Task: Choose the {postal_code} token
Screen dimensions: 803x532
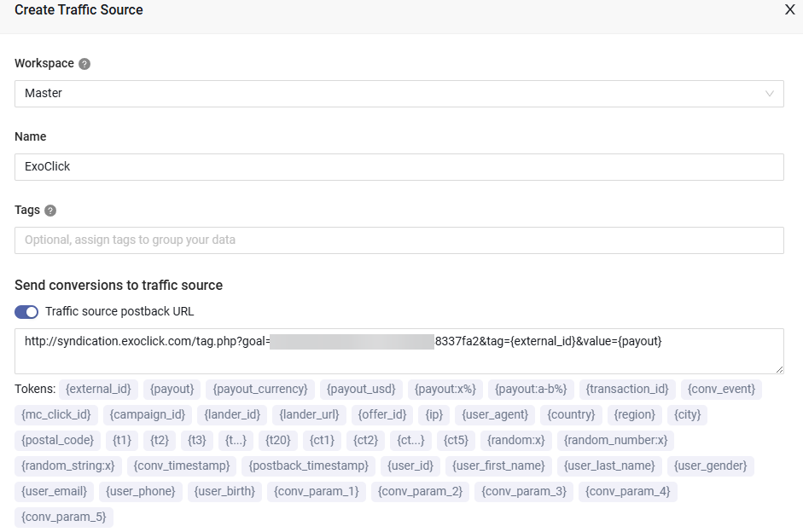Action: tap(57, 441)
